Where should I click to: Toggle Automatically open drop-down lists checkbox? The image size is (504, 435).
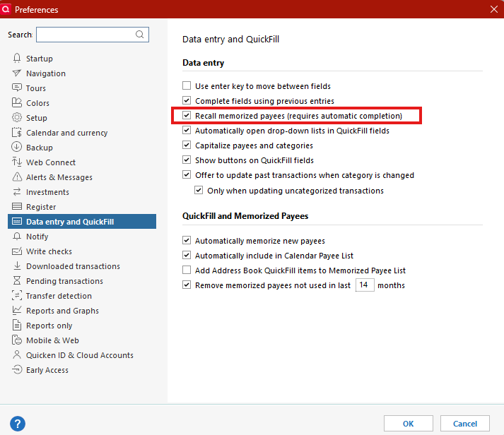[x=187, y=130]
